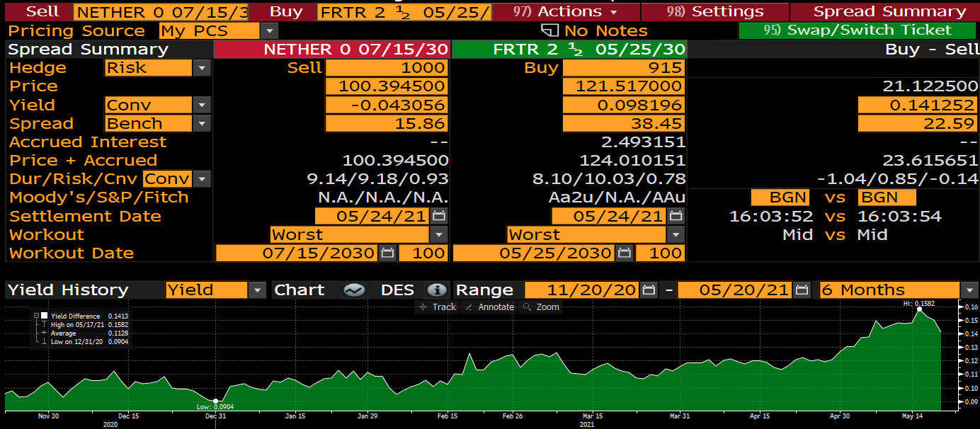This screenshot has height=429, width=980.
Task: Click the Buy quantity field 915
Action: (624, 68)
